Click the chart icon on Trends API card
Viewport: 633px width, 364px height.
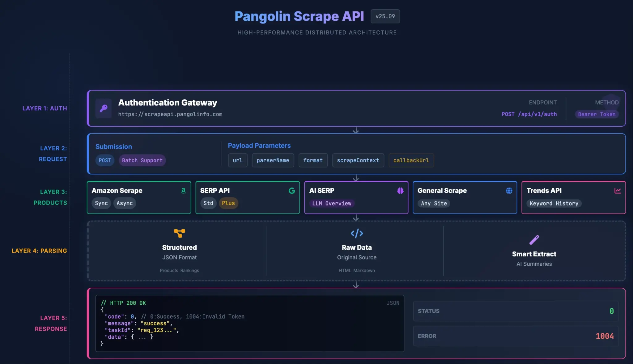618,191
